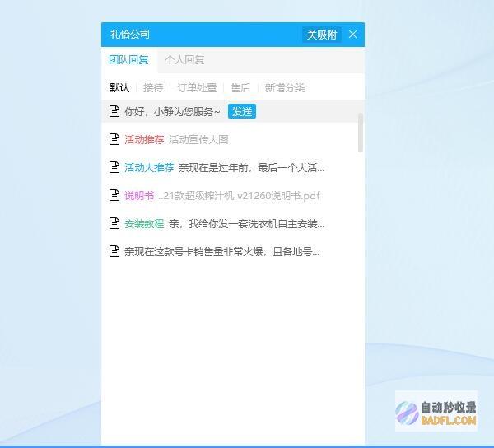Click 新增分类 to add a category
The image size is (494, 448).
click(285, 87)
